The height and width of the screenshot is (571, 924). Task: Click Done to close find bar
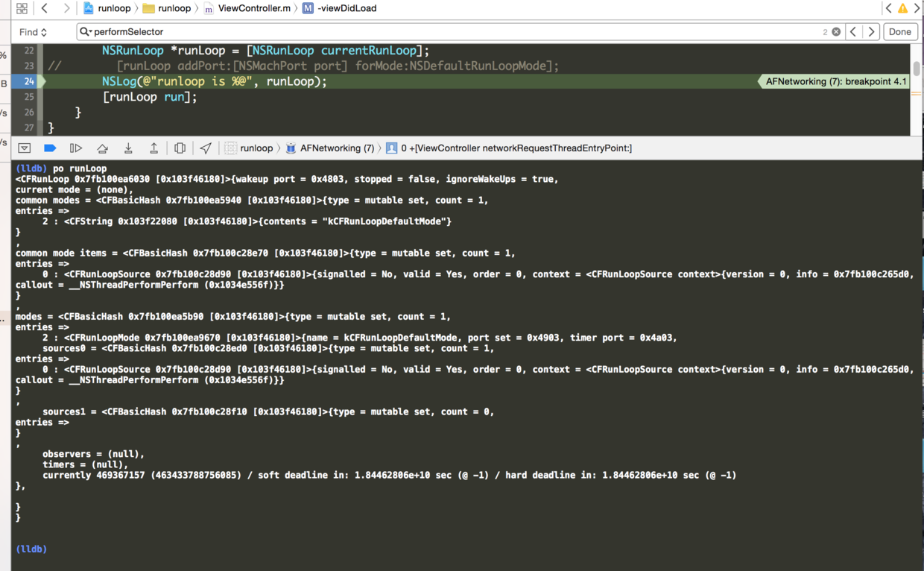click(900, 32)
